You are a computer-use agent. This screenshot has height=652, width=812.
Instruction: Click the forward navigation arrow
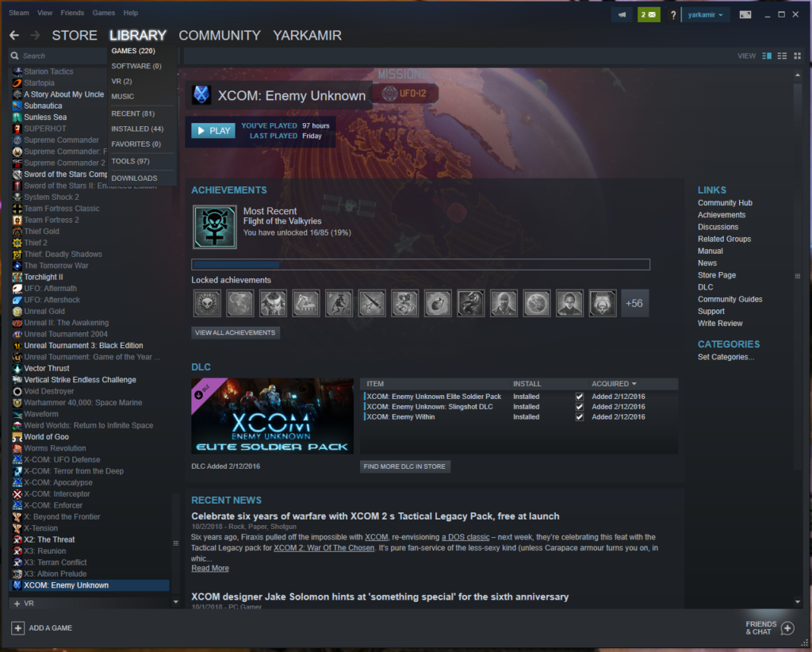coord(35,35)
